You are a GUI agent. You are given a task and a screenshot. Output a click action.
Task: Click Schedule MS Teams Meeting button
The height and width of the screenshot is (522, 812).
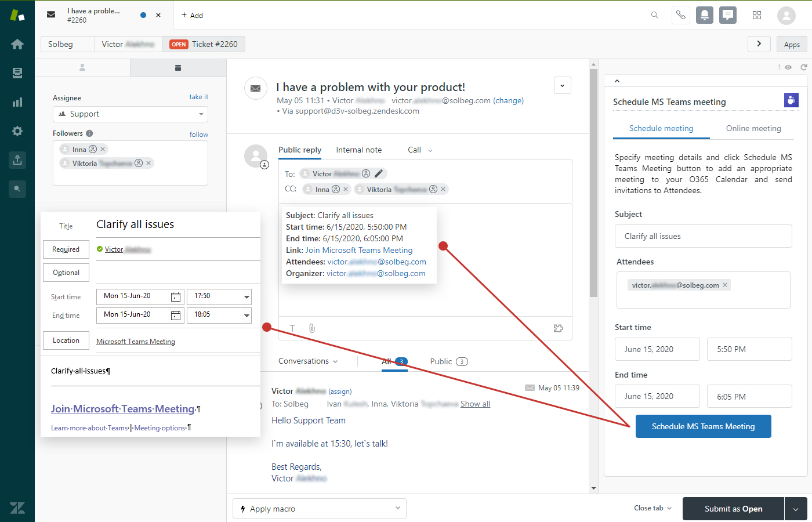point(704,426)
